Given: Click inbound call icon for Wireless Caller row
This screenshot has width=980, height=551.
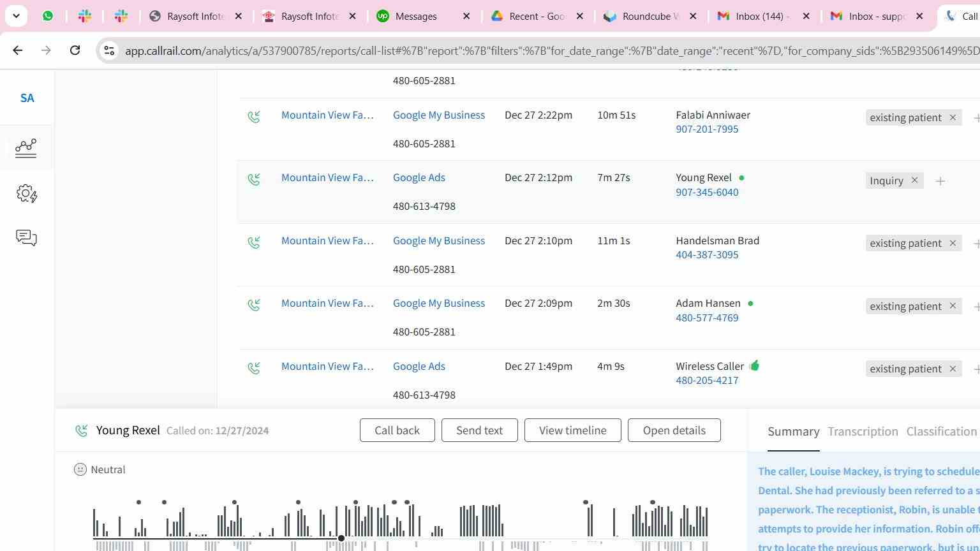Looking at the screenshot, I should click(x=254, y=368).
